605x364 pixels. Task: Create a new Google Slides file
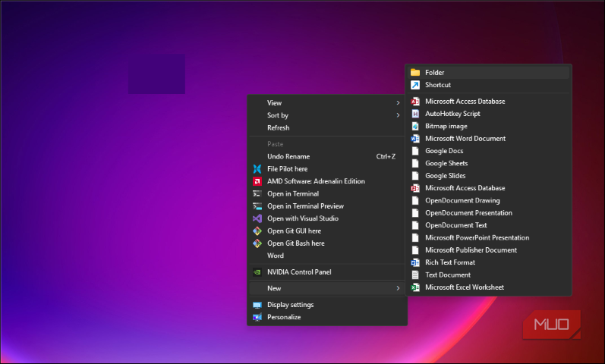488,175
